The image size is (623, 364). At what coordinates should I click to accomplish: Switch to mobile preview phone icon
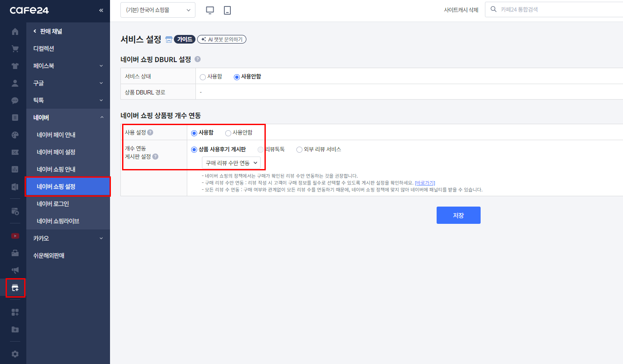(227, 10)
